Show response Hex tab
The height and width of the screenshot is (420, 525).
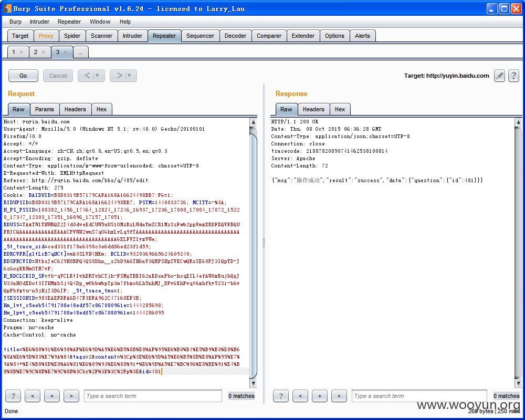(x=340, y=109)
